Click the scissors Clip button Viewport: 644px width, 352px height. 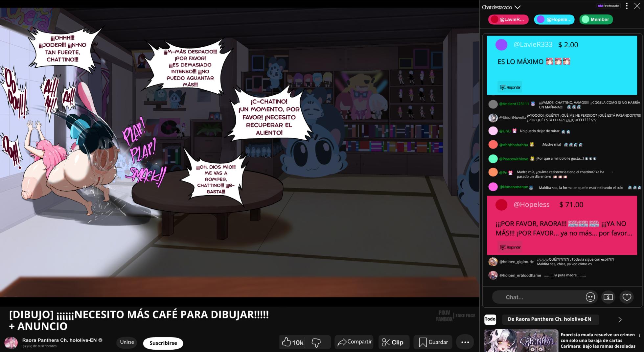point(393,342)
